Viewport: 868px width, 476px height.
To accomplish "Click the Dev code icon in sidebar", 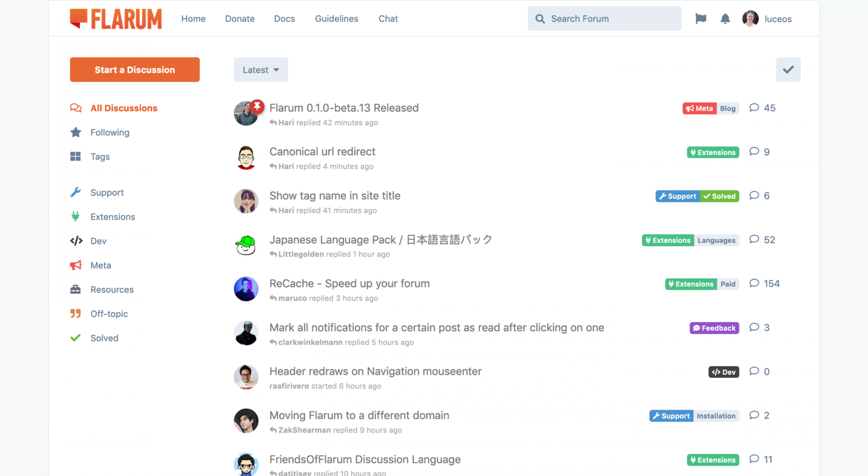I will point(76,241).
